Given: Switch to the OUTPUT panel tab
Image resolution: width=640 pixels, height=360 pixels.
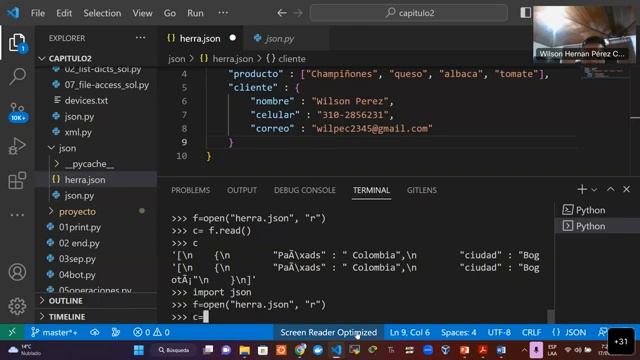Looking at the screenshot, I should point(242,190).
